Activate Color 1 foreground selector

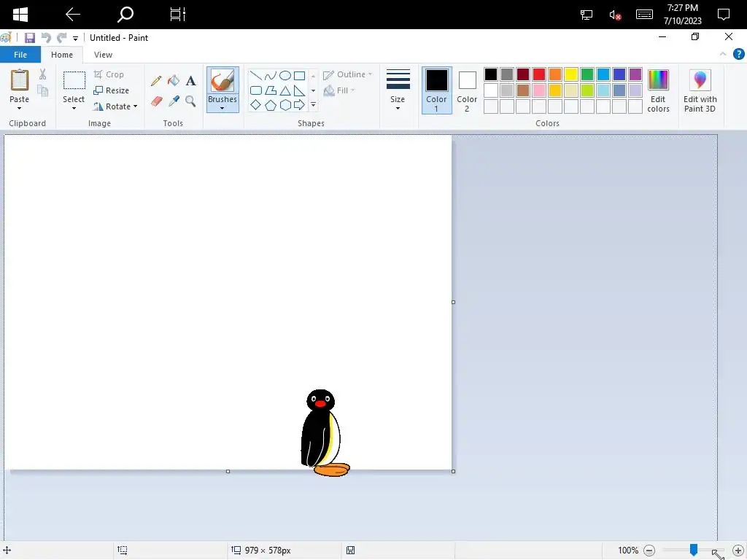436,90
